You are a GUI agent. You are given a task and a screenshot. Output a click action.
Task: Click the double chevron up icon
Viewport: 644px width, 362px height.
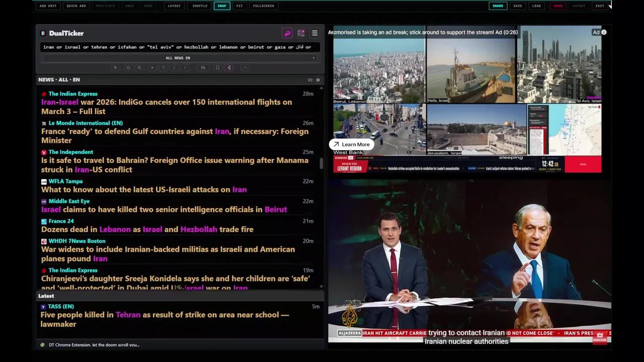pos(163,67)
